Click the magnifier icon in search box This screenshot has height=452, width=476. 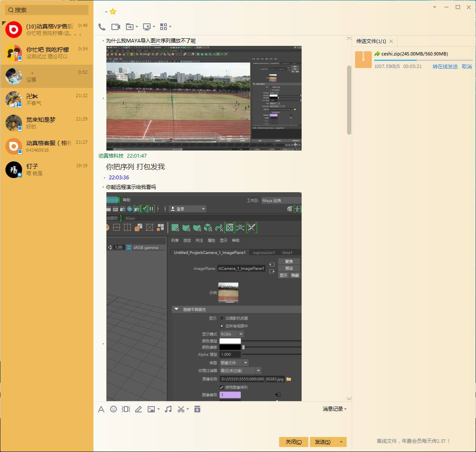click(x=10, y=10)
